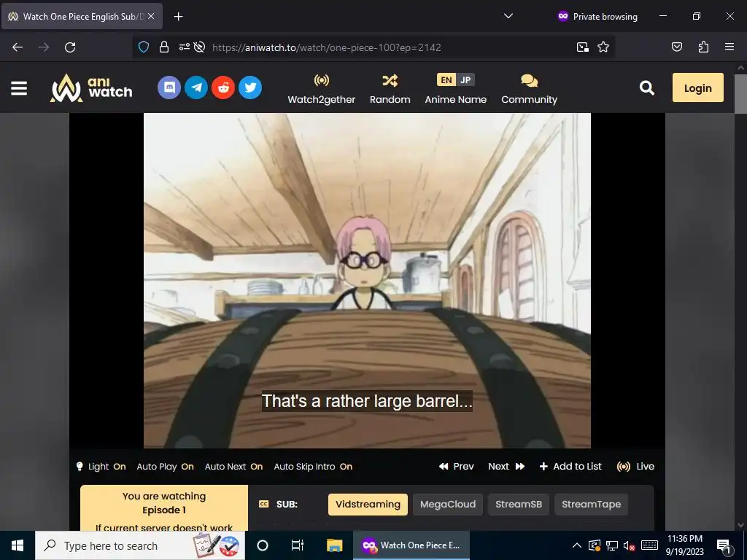Open Watch2gether rooms
Viewport: 747px width, 560px height.
(x=322, y=88)
